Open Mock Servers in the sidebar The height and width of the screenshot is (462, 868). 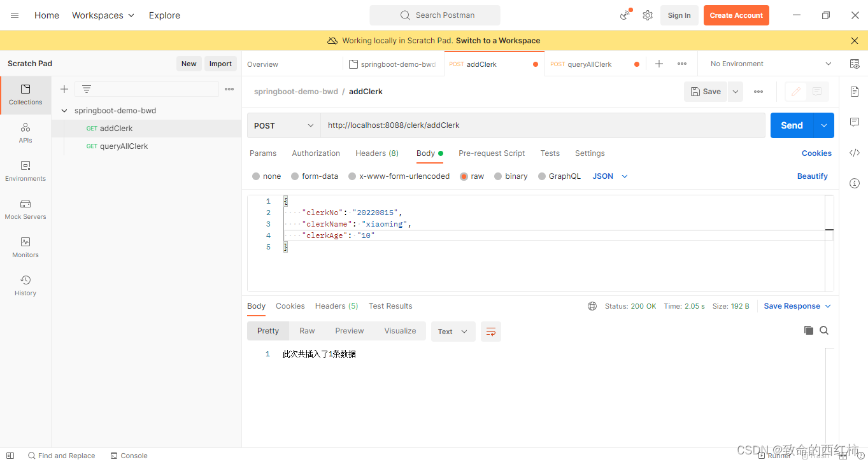point(25,209)
